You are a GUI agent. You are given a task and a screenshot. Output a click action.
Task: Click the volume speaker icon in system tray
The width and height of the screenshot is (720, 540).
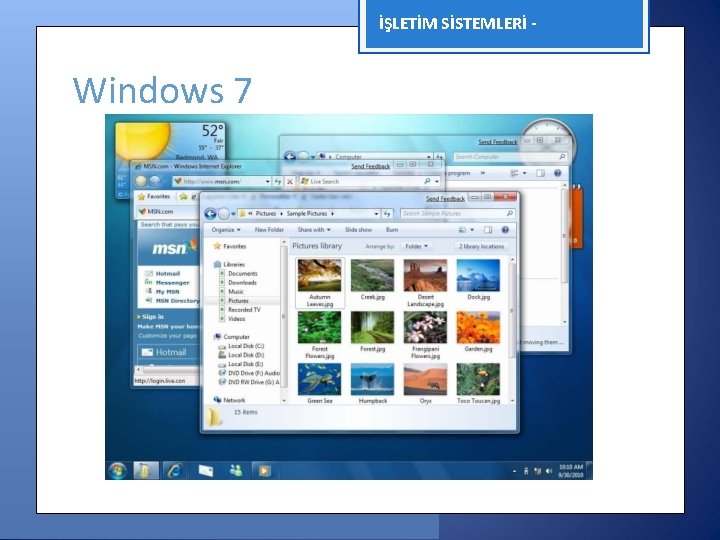tap(549, 471)
